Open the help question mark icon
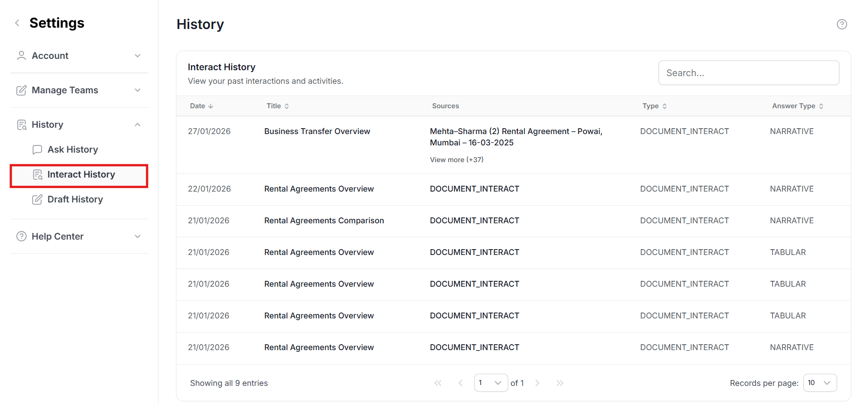Viewport: 868px width, 404px height. [841, 24]
